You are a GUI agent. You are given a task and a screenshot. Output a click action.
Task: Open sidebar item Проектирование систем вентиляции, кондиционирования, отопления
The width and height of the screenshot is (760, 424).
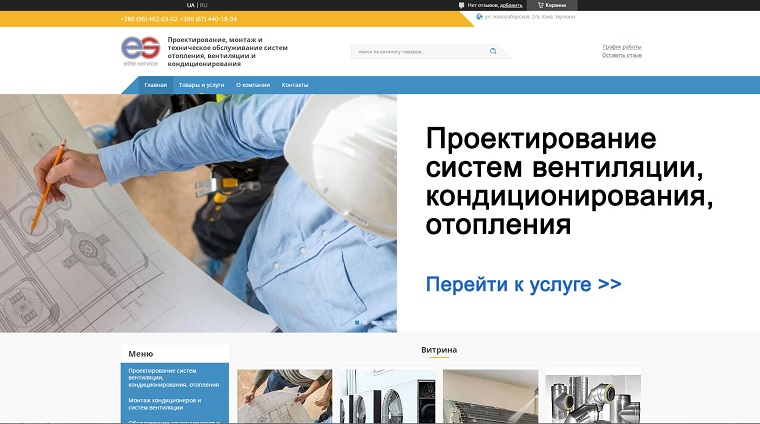(x=174, y=378)
